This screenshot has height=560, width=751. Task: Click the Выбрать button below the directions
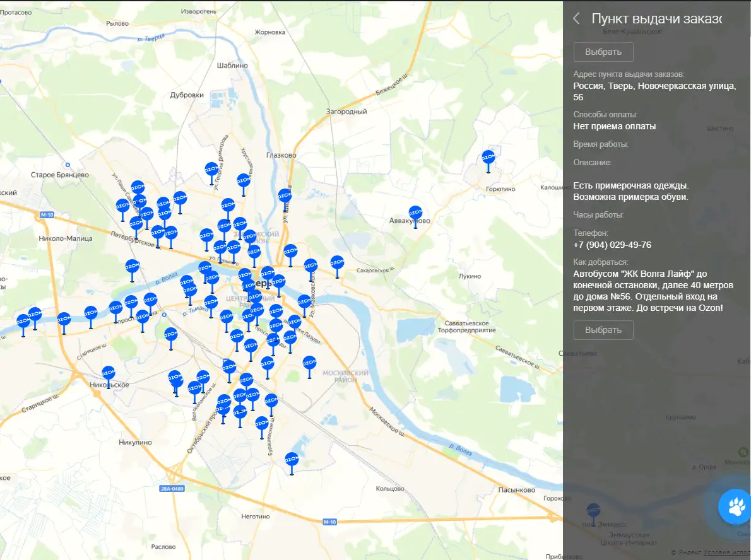click(x=603, y=330)
